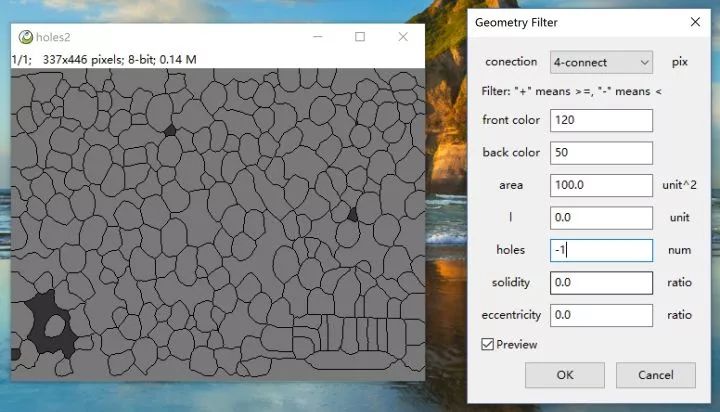Click the front color input field

(x=601, y=120)
